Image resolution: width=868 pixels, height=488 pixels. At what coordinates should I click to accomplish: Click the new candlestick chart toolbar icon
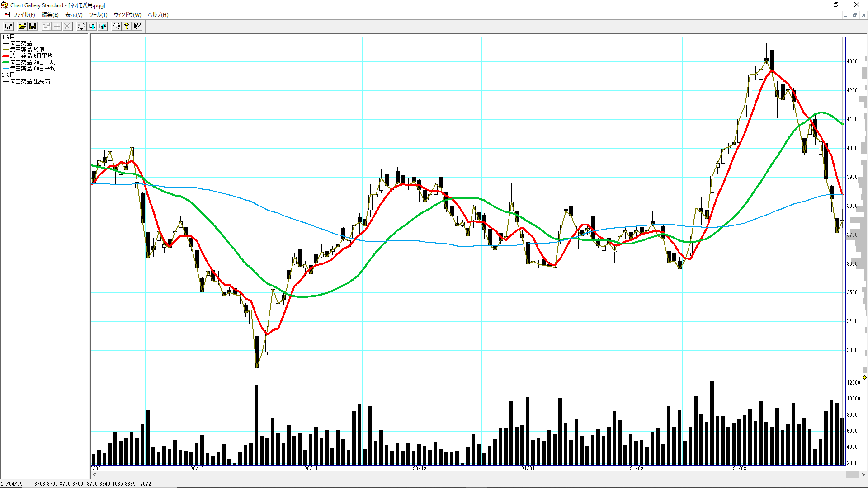pos(8,27)
